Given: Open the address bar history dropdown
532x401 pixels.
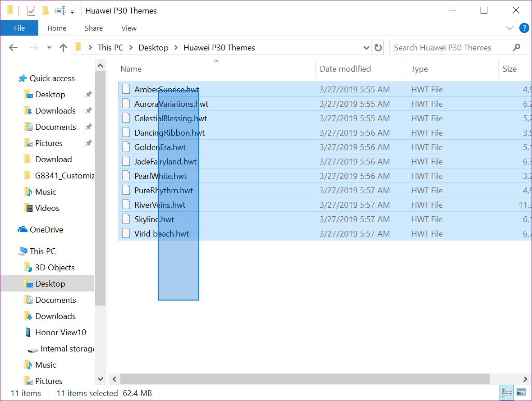Looking at the screenshot, I should coord(366,48).
